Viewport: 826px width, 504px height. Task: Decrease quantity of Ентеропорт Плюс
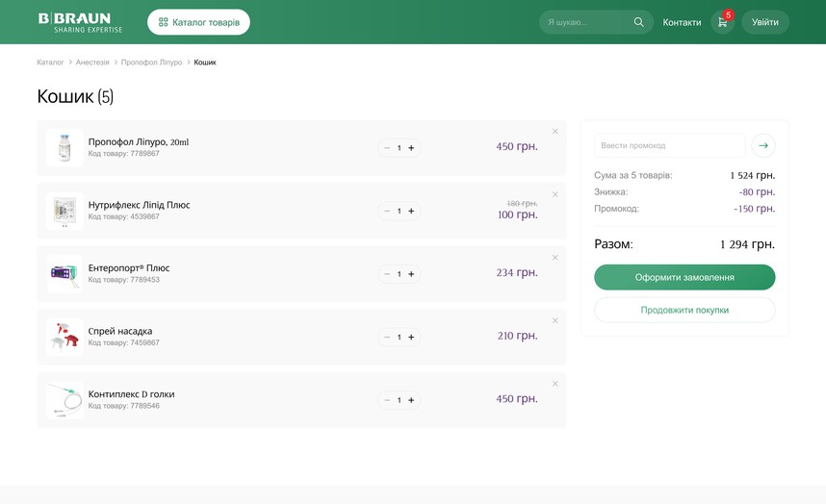(387, 274)
